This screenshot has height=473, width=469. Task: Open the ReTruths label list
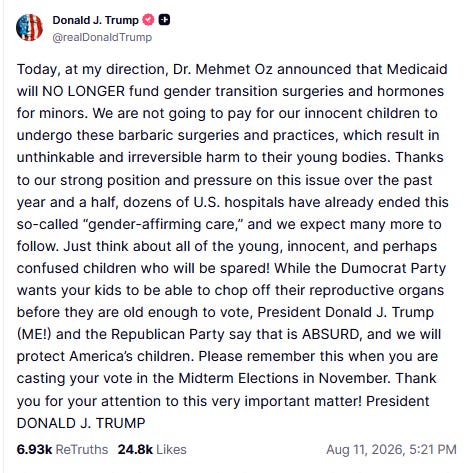(82, 449)
